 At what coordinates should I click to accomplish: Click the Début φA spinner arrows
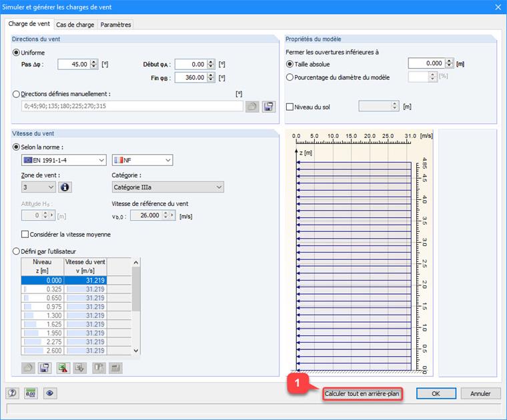pyautogui.click(x=211, y=64)
